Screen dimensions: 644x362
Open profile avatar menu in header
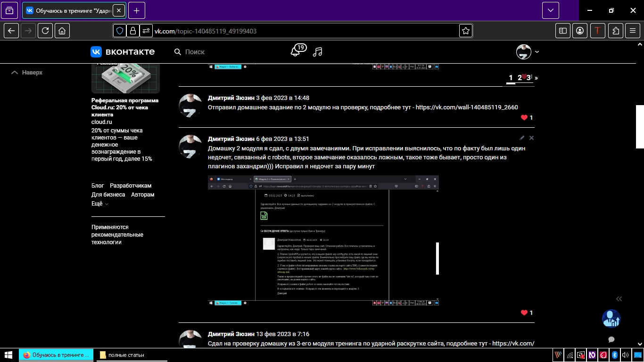(528, 52)
